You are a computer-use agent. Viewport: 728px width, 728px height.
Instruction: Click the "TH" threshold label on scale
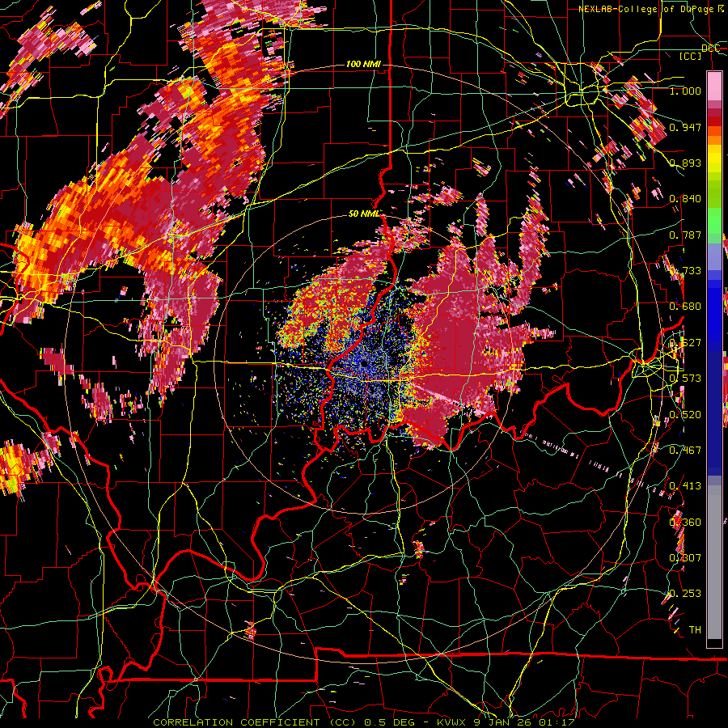tap(695, 630)
